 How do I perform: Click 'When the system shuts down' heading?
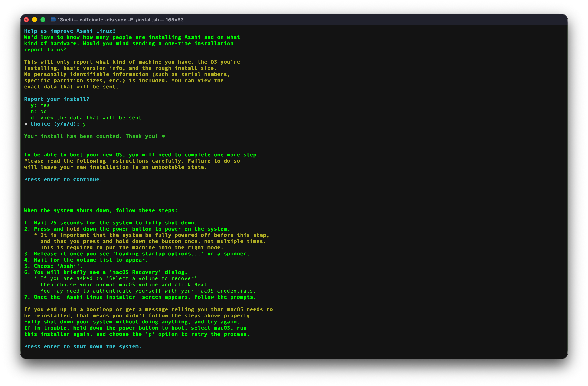click(x=101, y=210)
